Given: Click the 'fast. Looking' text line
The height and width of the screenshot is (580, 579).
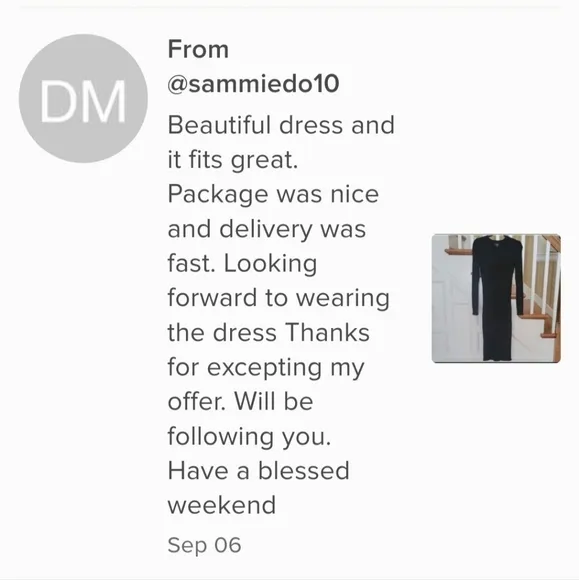Looking at the screenshot, I should (x=242, y=264).
